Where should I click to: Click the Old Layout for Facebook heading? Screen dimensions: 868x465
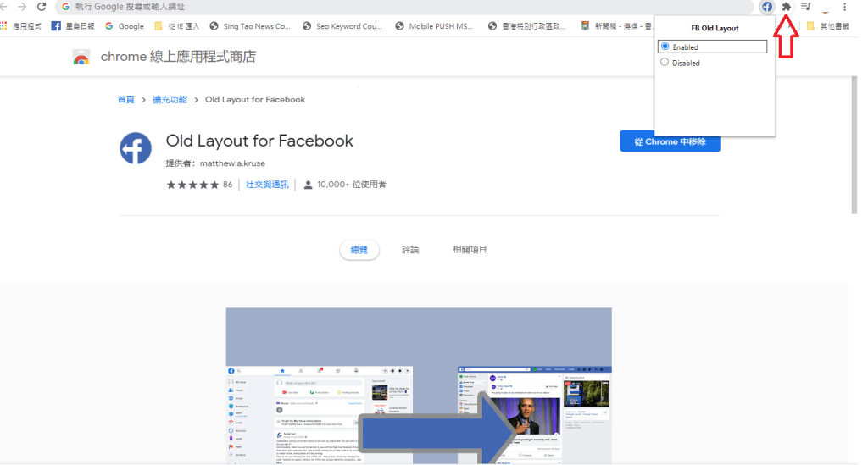click(x=259, y=141)
